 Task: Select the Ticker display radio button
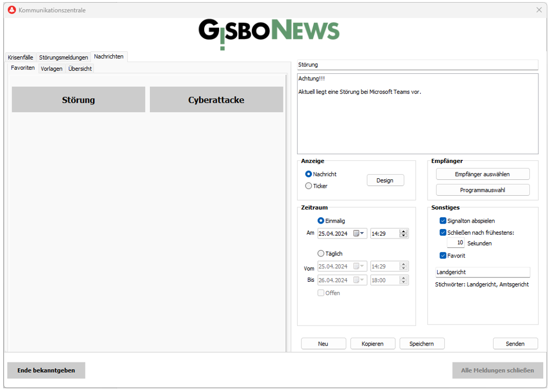308,186
